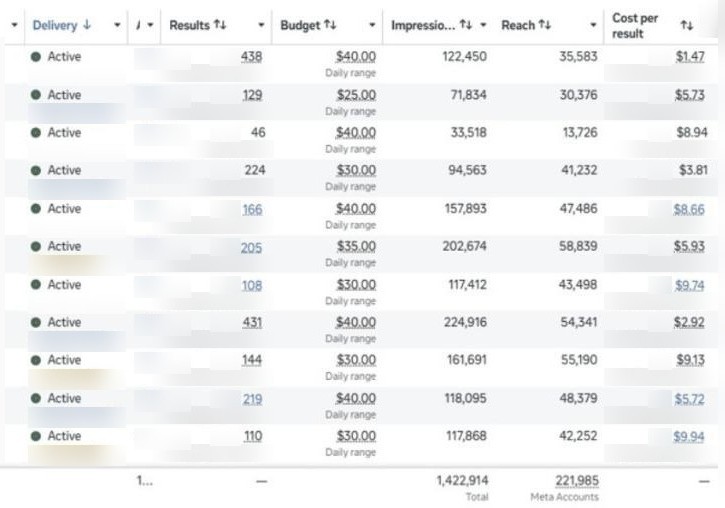
Task: Open the 205 results link
Action: (x=251, y=248)
